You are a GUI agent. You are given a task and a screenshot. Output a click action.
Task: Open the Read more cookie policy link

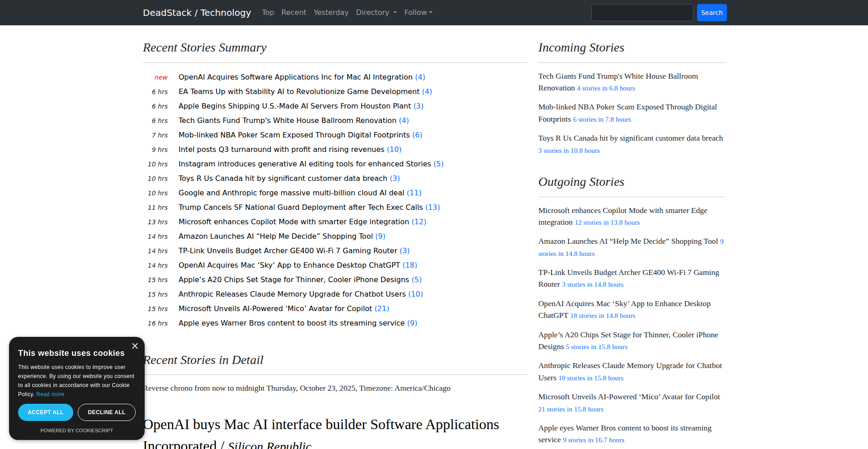tap(50, 394)
